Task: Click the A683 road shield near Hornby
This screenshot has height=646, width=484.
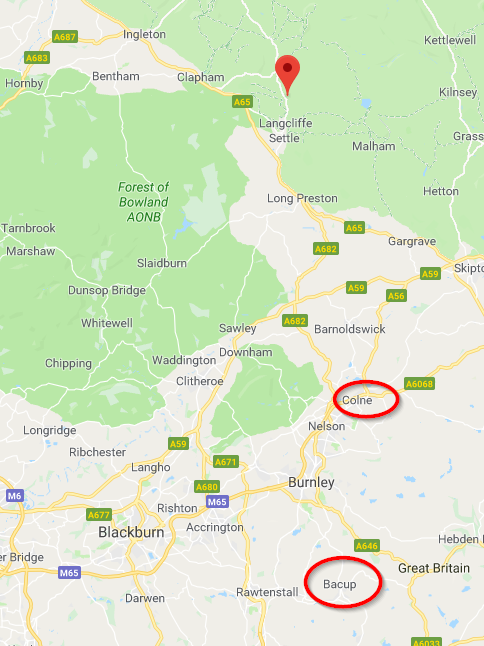Action: (37, 58)
